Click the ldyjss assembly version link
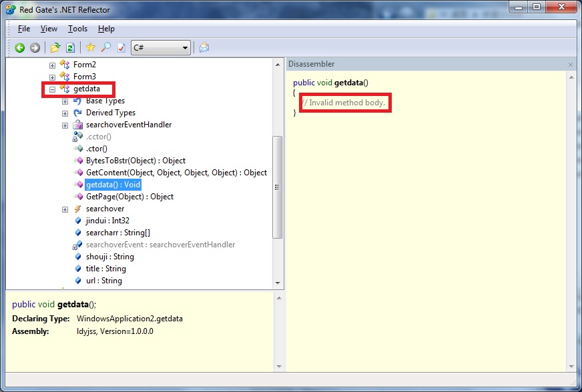Screen dimensions: 582x392 click(x=115, y=331)
